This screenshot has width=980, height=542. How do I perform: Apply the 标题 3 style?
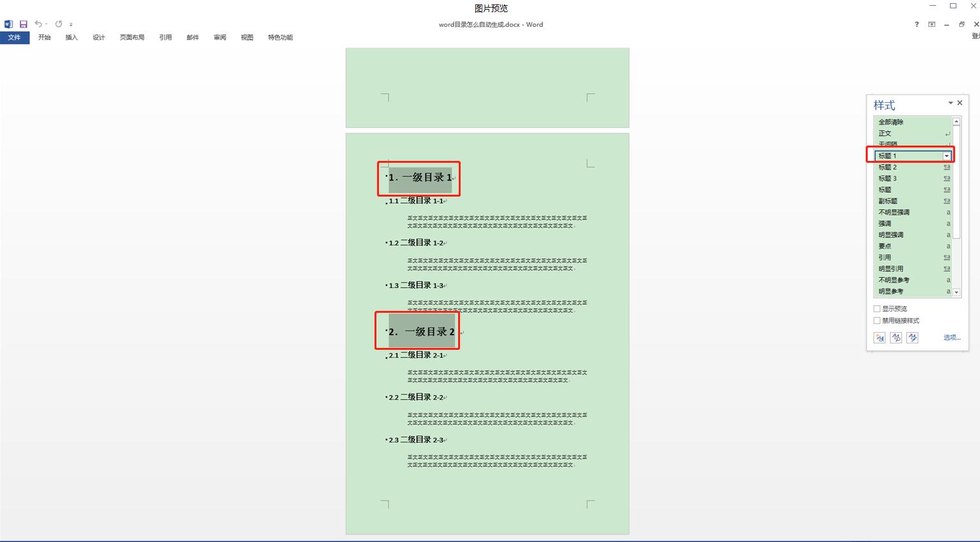912,179
